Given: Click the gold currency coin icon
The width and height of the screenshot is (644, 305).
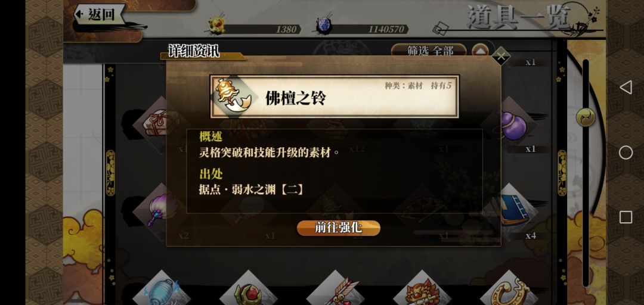Looking at the screenshot, I should point(216,26).
